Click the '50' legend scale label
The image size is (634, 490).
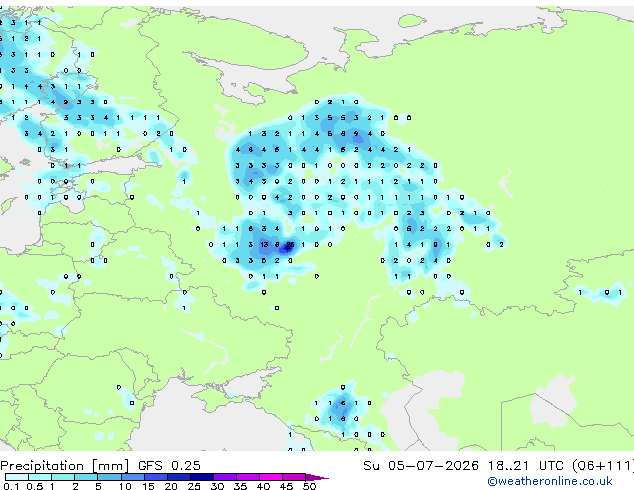tap(310, 486)
